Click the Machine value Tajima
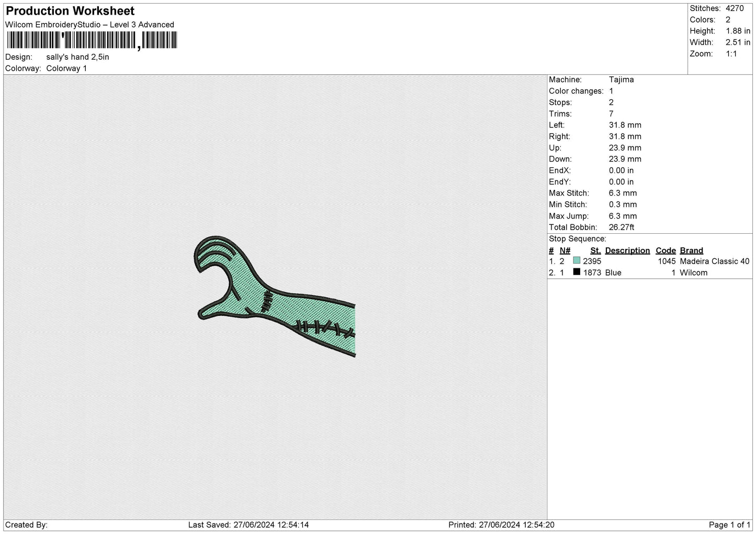Viewport: 756px width, 534px height. [x=621, y=79]
